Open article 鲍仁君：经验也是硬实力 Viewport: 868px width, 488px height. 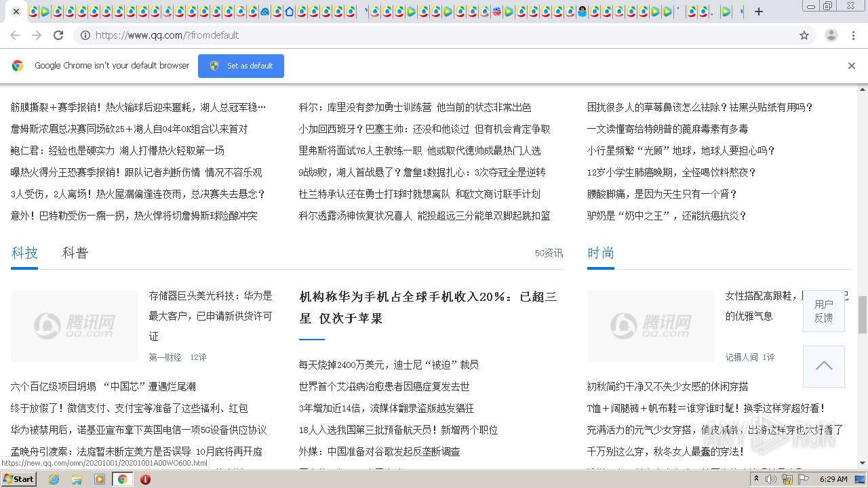coord(117,150)
